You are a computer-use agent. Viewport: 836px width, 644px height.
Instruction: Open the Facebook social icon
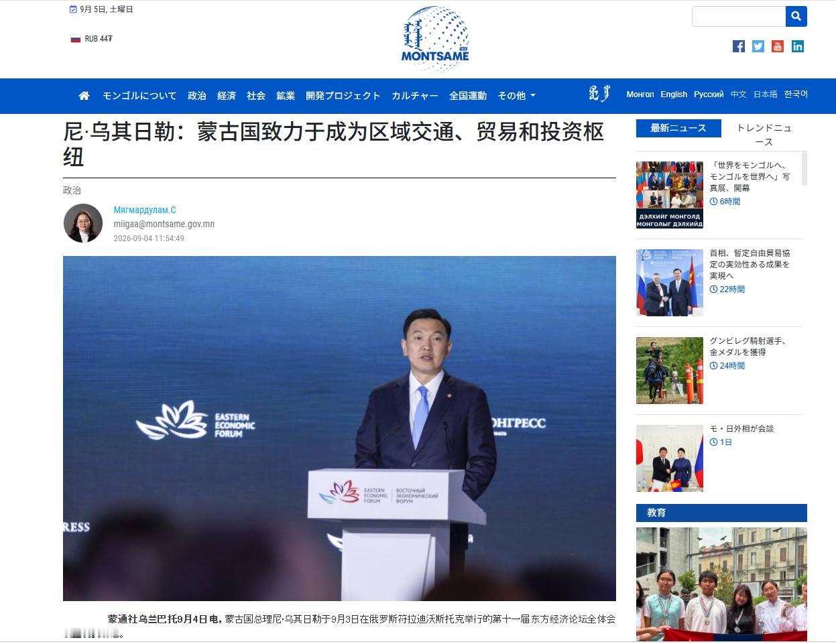[x=739, y=46]
